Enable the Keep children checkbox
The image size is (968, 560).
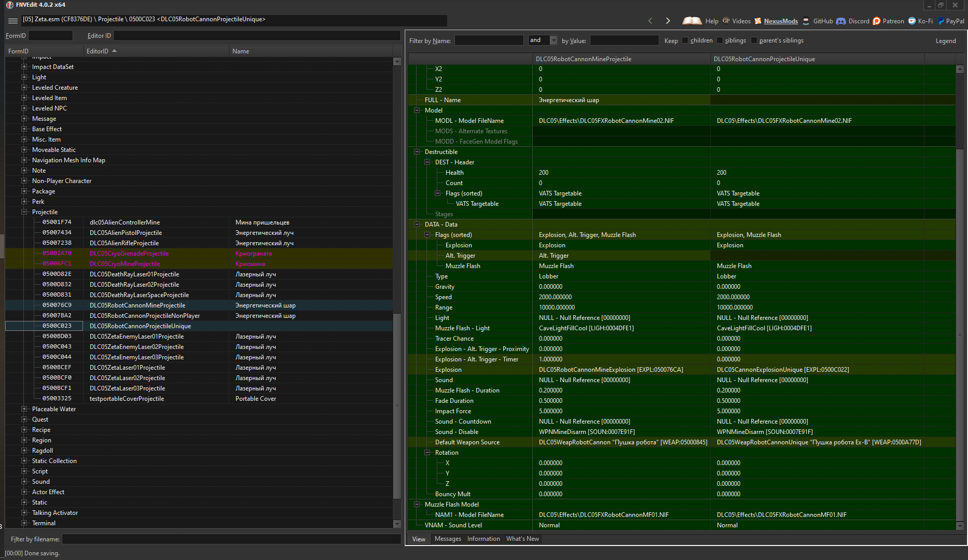point(685,40)
